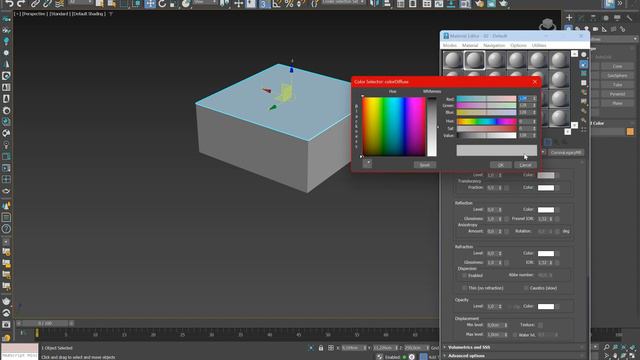Click the gray color preview swatch
The height and width of the screenshot is (360, 640).
click(x=496, y=150)
